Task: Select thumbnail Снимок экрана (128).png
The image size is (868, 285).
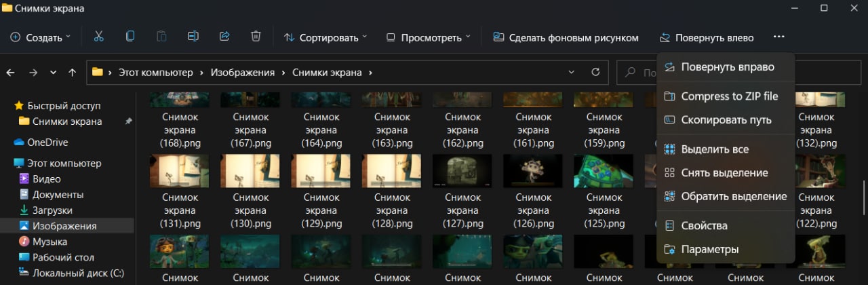Action: [x=392, y=170]
